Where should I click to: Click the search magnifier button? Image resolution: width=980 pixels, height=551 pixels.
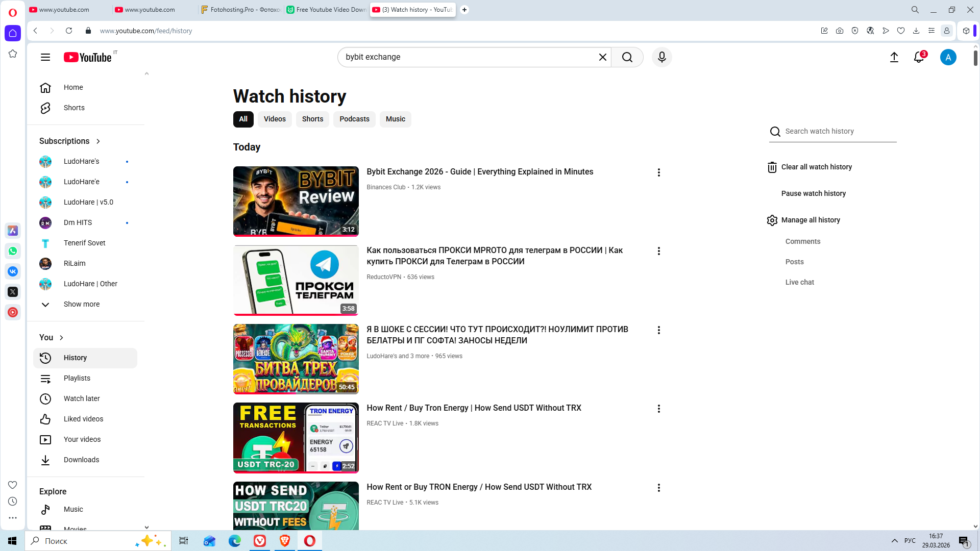(627, 57)
